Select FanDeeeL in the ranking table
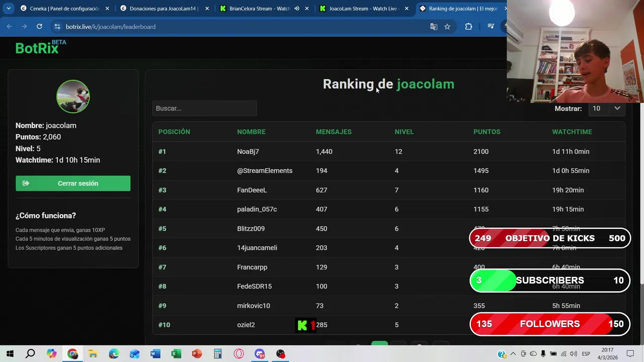This screenshot has width=644, height=362. (252, 190)
